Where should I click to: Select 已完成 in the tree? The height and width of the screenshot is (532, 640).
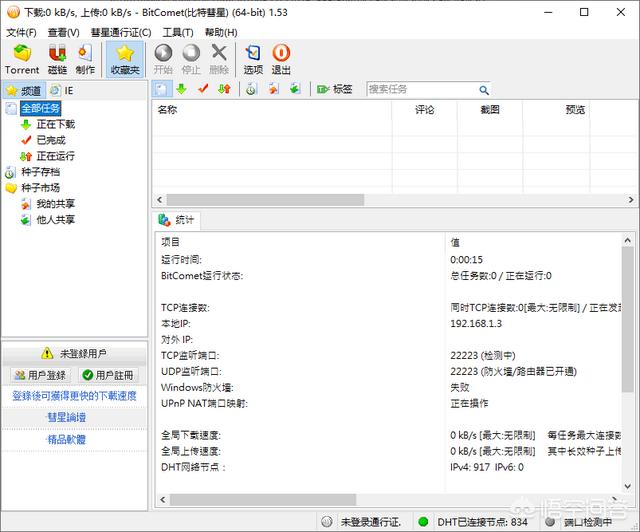51,140
